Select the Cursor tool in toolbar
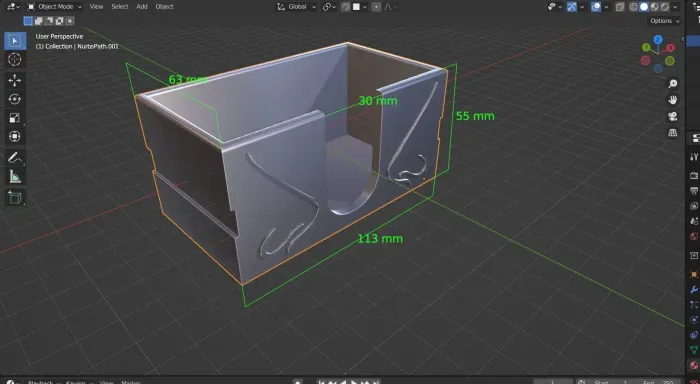The image size is (700, 384). [15, 59]
